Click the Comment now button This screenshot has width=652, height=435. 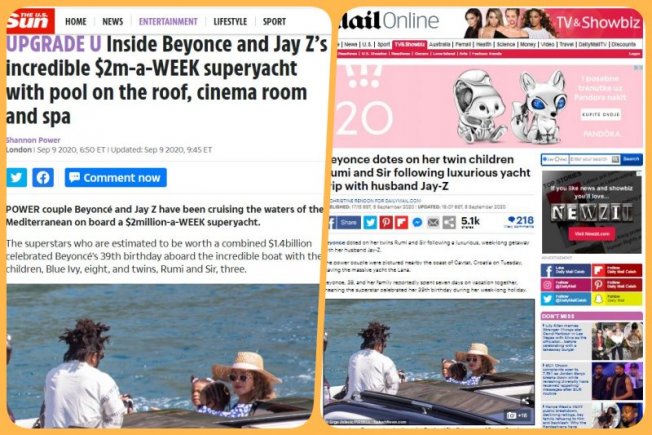coord(116,178)
